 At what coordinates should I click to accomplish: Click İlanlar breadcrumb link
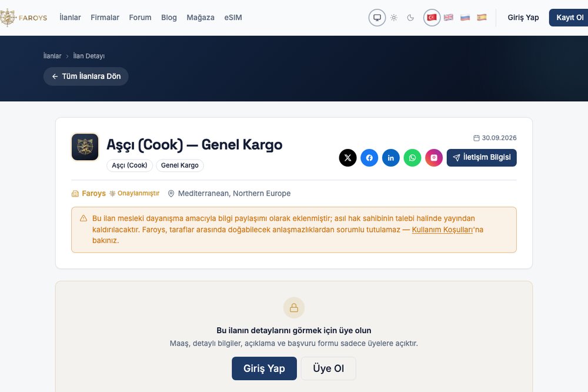pos(52,56)
